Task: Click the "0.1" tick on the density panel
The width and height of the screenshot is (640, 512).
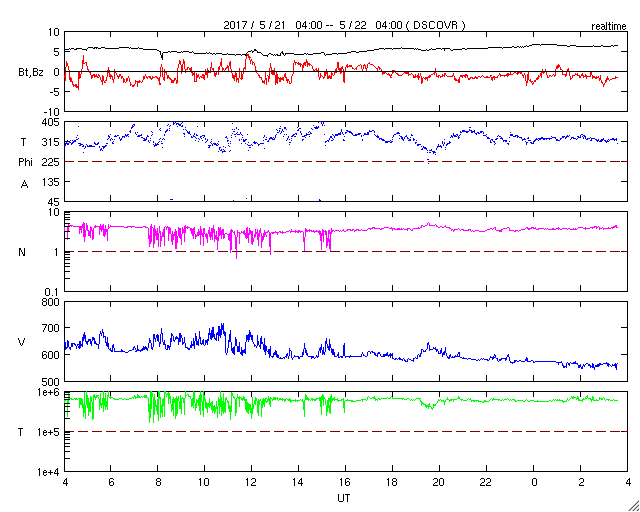Action: (52, 292)
